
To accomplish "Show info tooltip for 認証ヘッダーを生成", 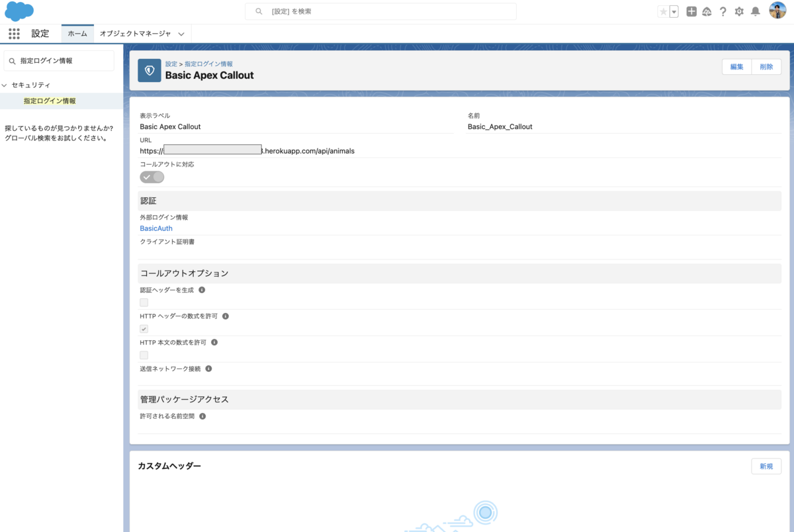I will [x=202, y=290].
